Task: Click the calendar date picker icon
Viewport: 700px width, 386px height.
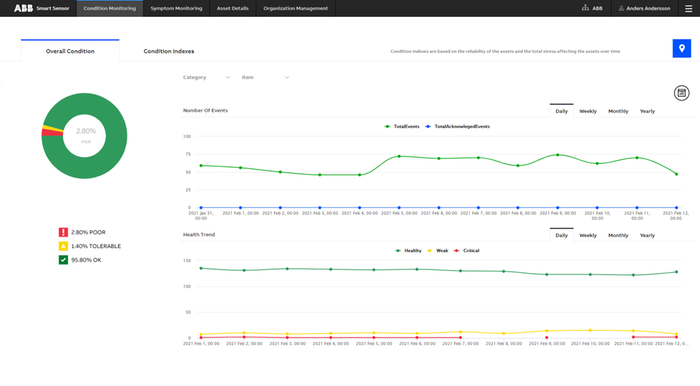Action: (x=681, y=93)
